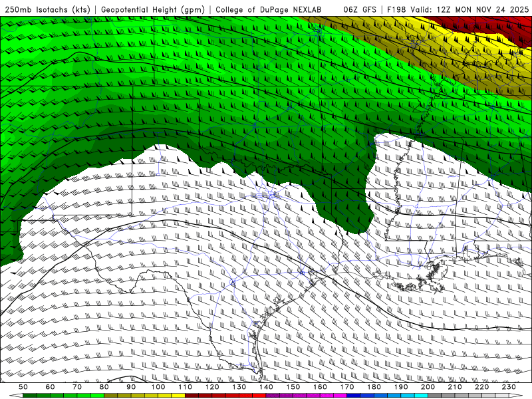Viewport: 532px width, 399px height.
Task: Click the 'Geopotential Height (gpm)' label
Action: pos(153,9)
